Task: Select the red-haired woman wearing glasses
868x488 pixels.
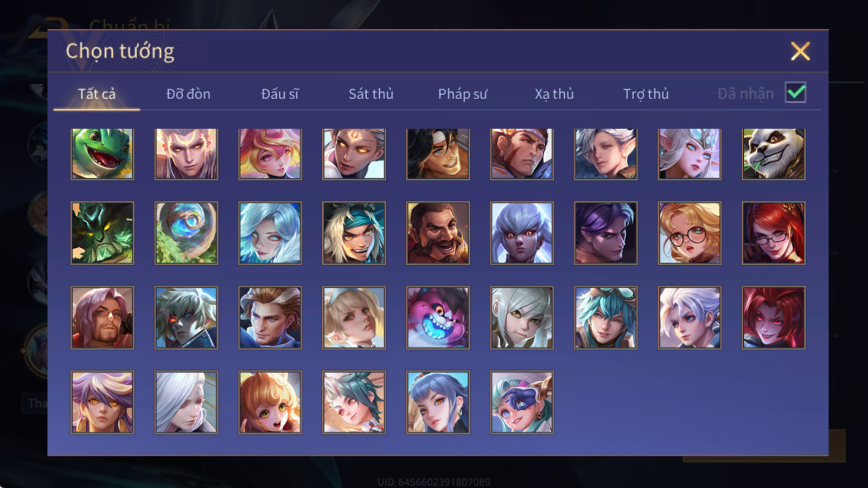Action: (774, 233)
